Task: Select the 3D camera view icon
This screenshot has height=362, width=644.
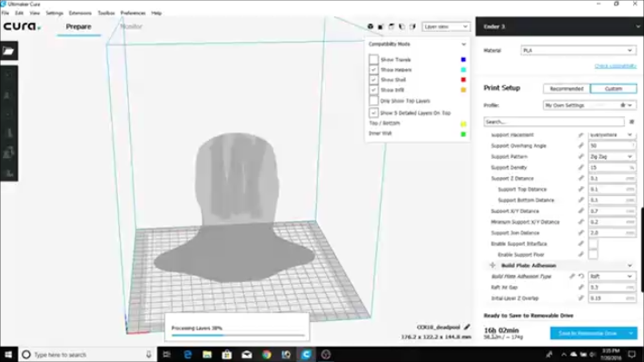Action: pyautogui.click(x=370, y=26)
